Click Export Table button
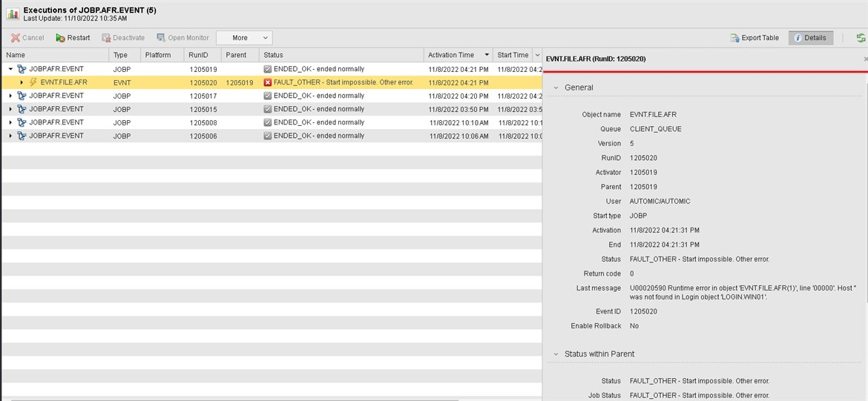 (754, 38)
